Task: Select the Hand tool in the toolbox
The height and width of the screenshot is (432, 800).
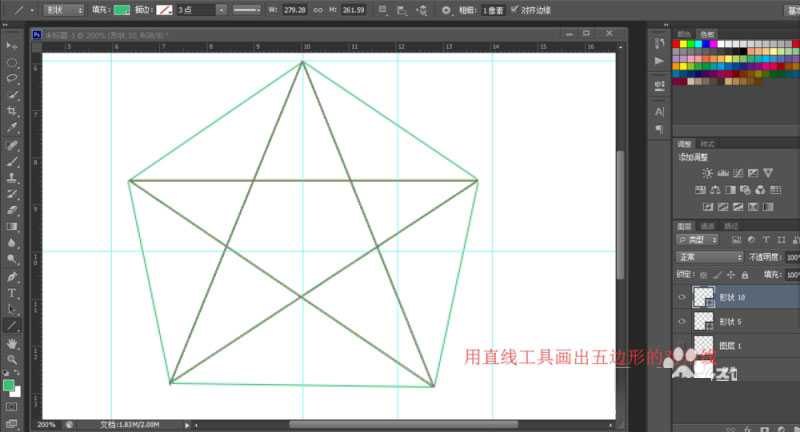Action: coord(12,343)
